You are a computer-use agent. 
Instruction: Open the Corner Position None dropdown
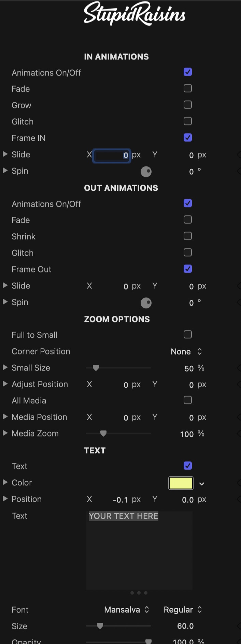(x=186, y=351)
